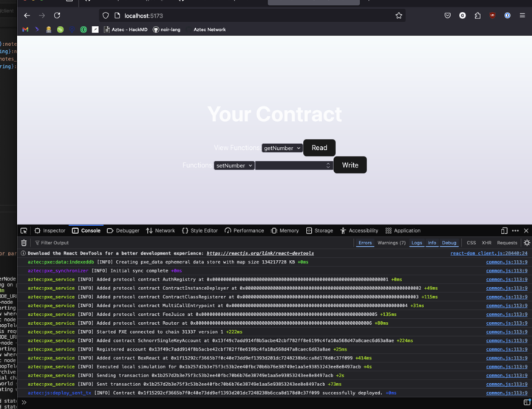Open devtools more options ellipsis

(515, 230)
